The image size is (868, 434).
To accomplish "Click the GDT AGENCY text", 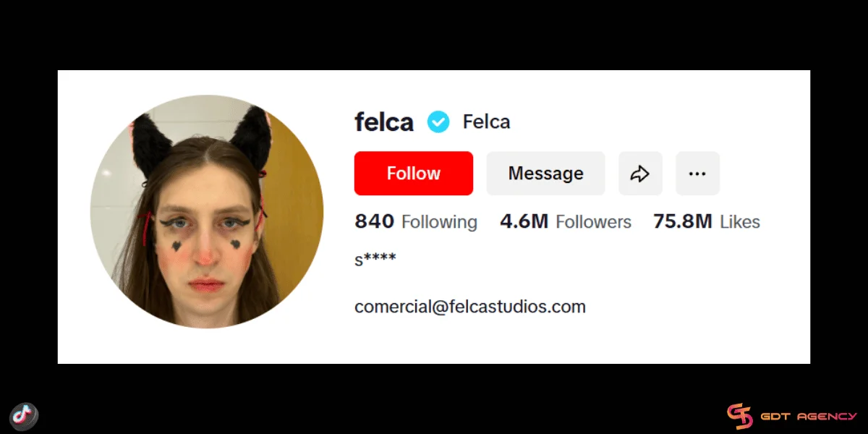I will coord(809,417).
